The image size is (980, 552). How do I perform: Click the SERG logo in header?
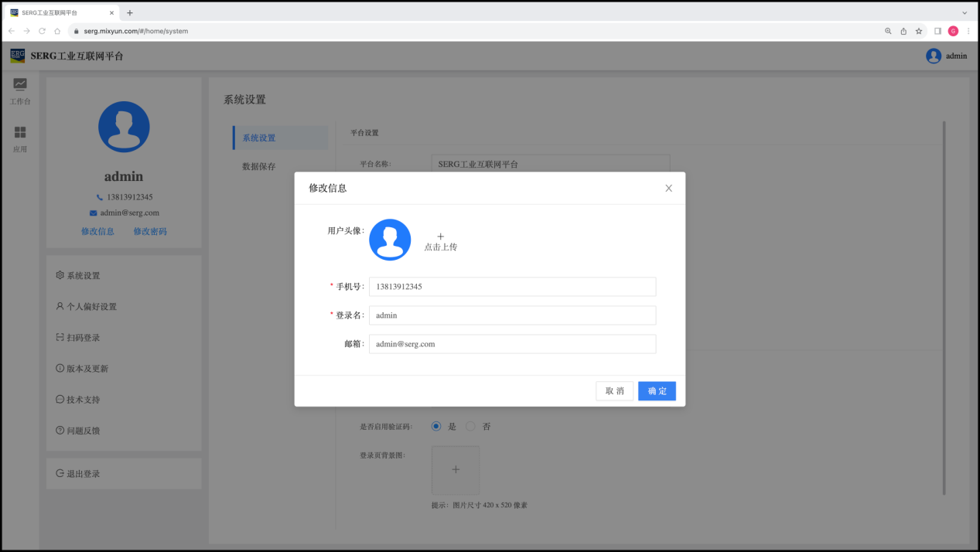17,56
